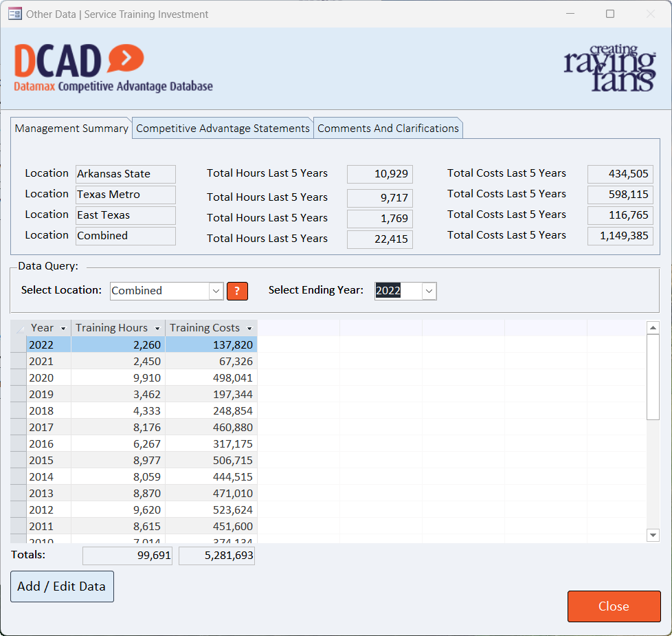Viewport: 672px width, 636px height.
Task: Select the row selector for year 2020
Action: [x=19, y=377]
